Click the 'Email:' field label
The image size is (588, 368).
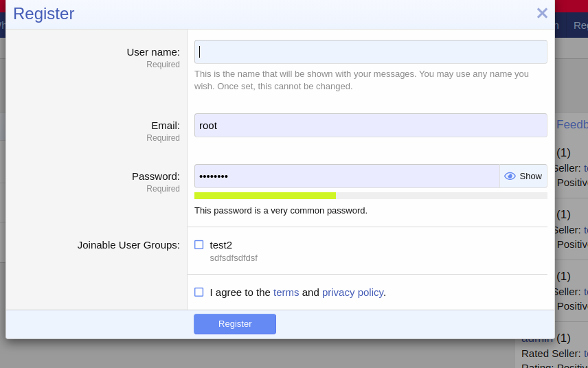[x=165, y=126]
